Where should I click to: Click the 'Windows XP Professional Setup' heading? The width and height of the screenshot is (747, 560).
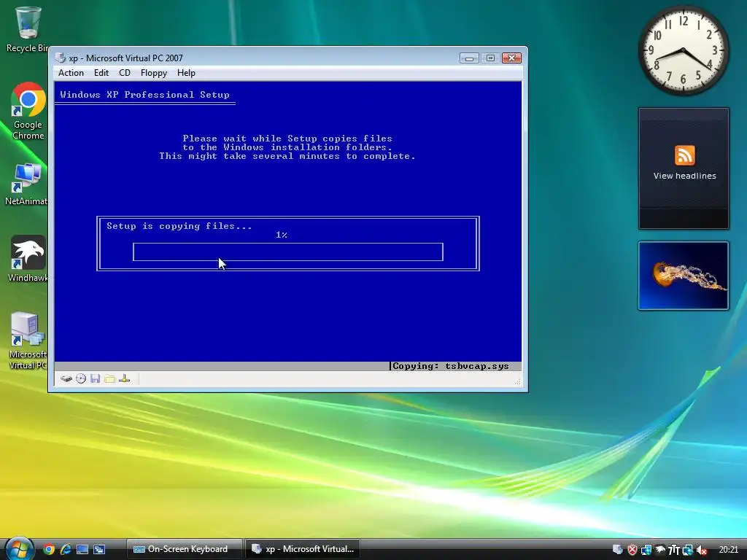144,95
